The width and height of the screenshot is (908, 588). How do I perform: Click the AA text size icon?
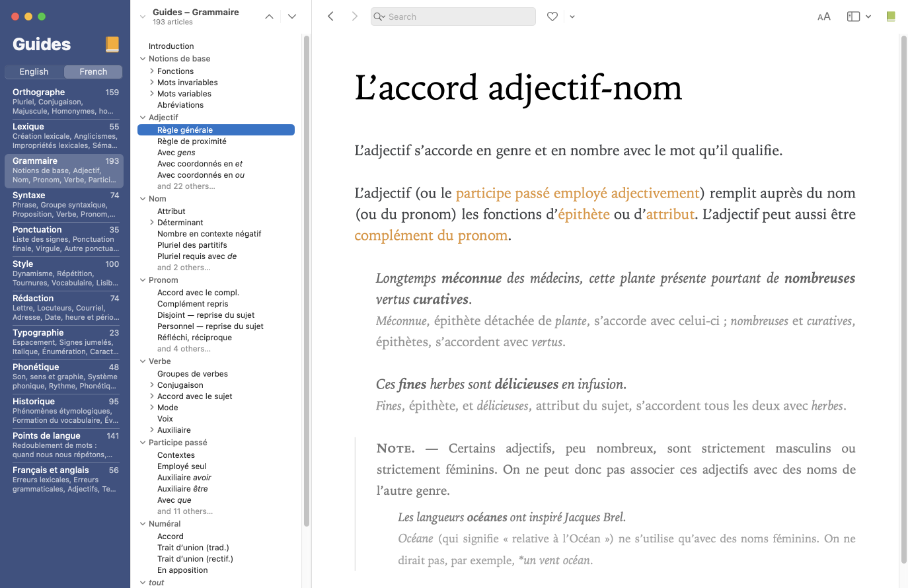pyautogui.click(x=823, y=17)
